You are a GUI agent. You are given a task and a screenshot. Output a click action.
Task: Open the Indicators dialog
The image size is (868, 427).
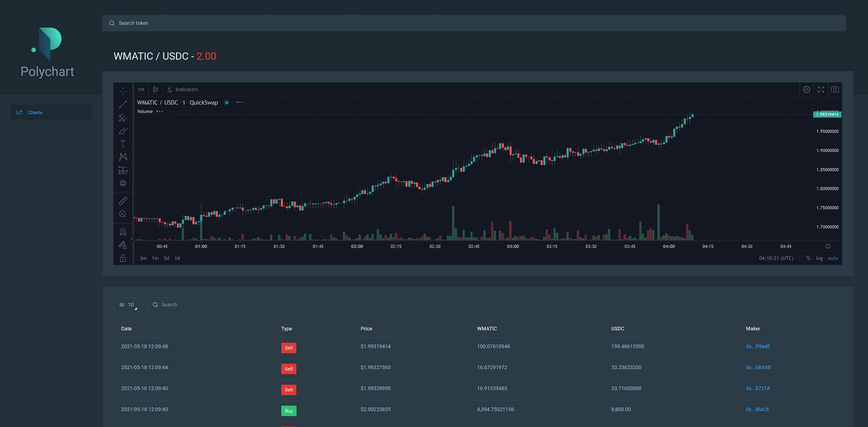coord(183,89)
